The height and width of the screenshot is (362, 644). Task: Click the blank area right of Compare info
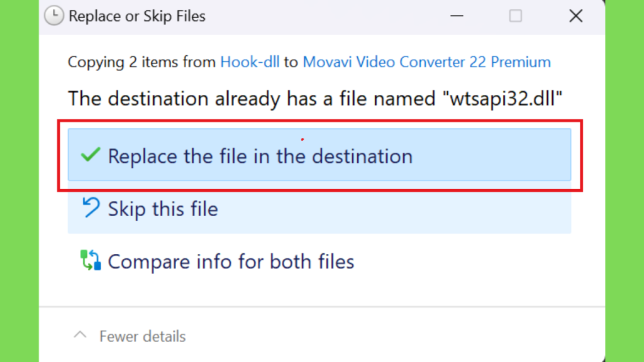462,261
